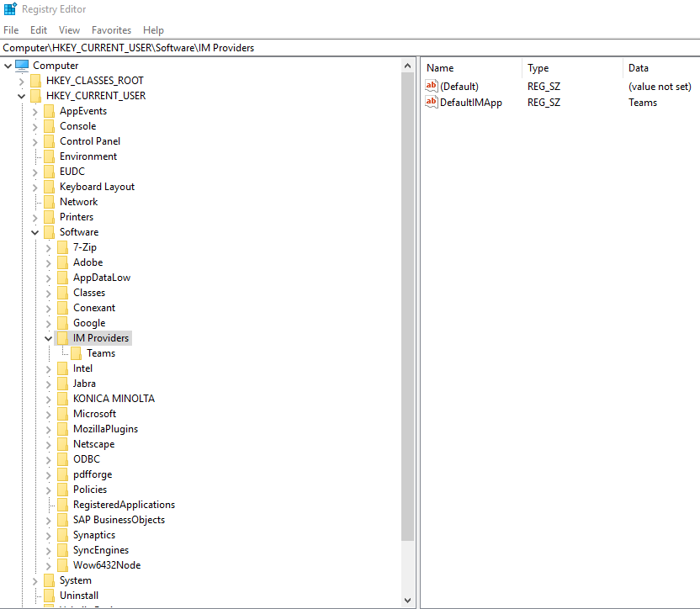
Task: Click the Conexant folder icon
Action: 62,308
